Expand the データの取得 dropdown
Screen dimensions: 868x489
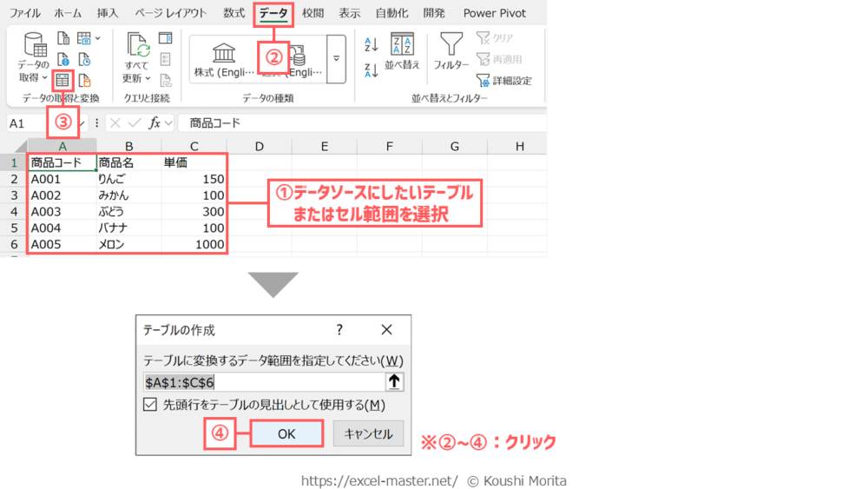[35, 78]
